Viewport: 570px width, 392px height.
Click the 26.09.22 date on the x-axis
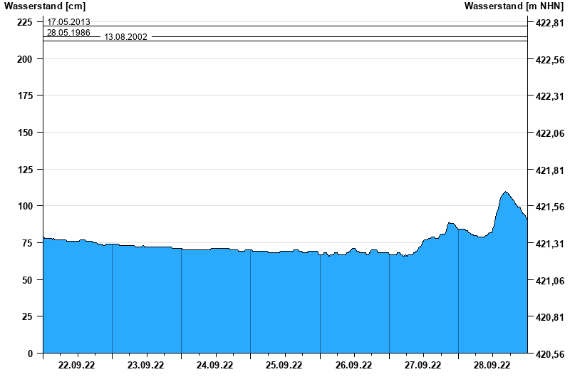point(353,365)
